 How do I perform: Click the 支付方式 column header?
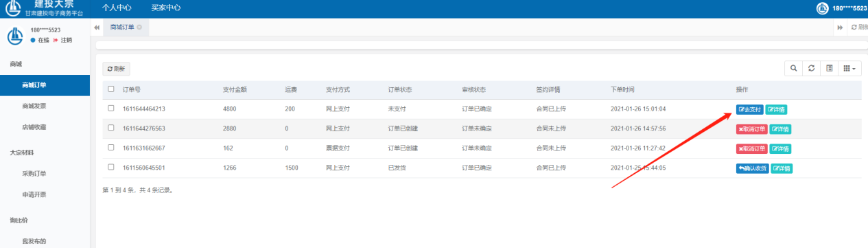(x=338, y=90)
